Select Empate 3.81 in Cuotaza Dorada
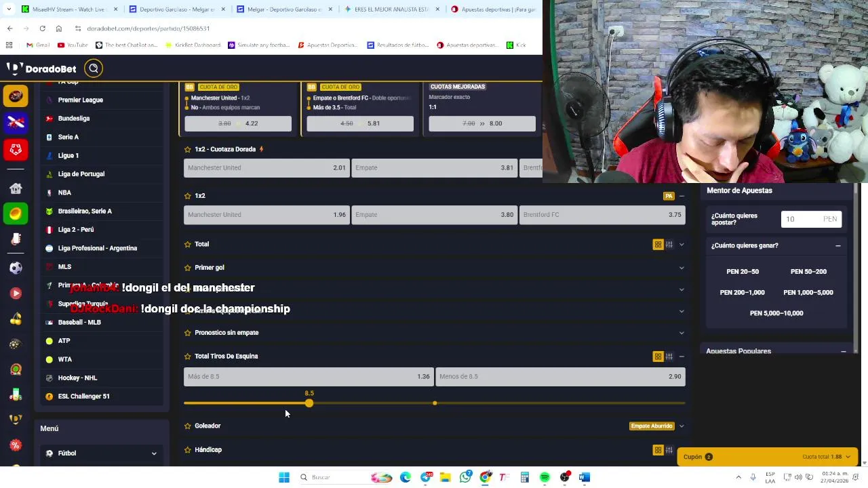 click(434, 167)
